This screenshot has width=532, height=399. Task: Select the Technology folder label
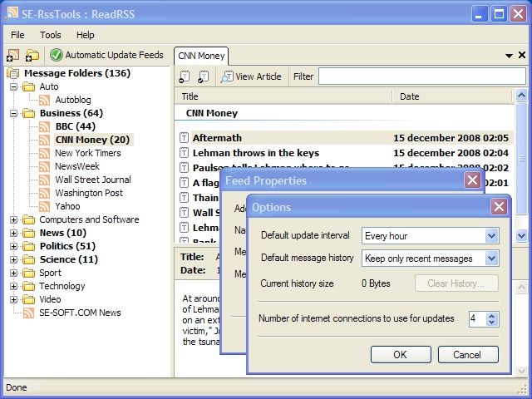click(x=62, y=286)
